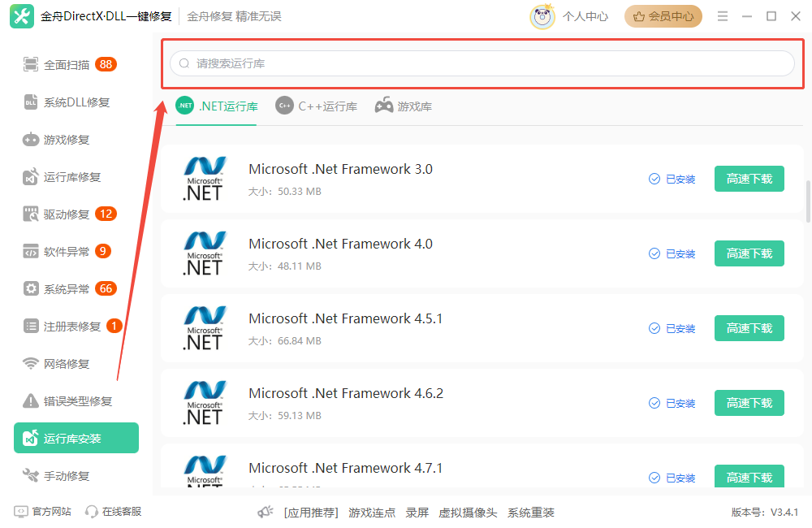812x528 pixels.
Task: Switch to the C++运行库 tab
Action: coord(317,106)
